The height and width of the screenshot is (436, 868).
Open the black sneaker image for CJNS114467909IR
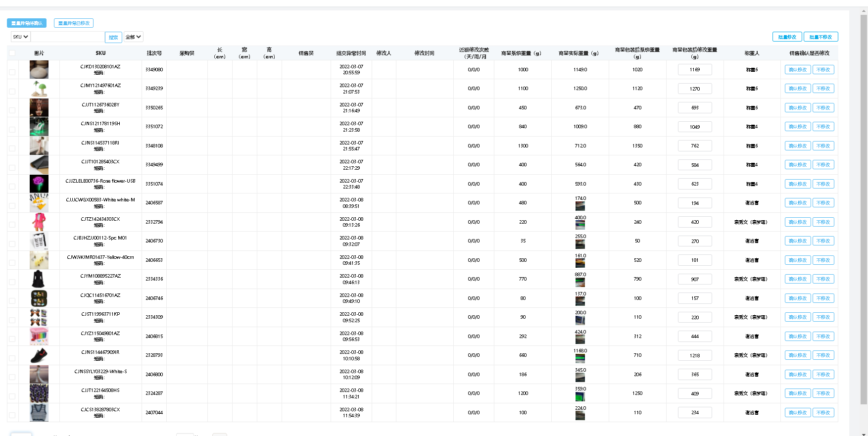(39, 355)
